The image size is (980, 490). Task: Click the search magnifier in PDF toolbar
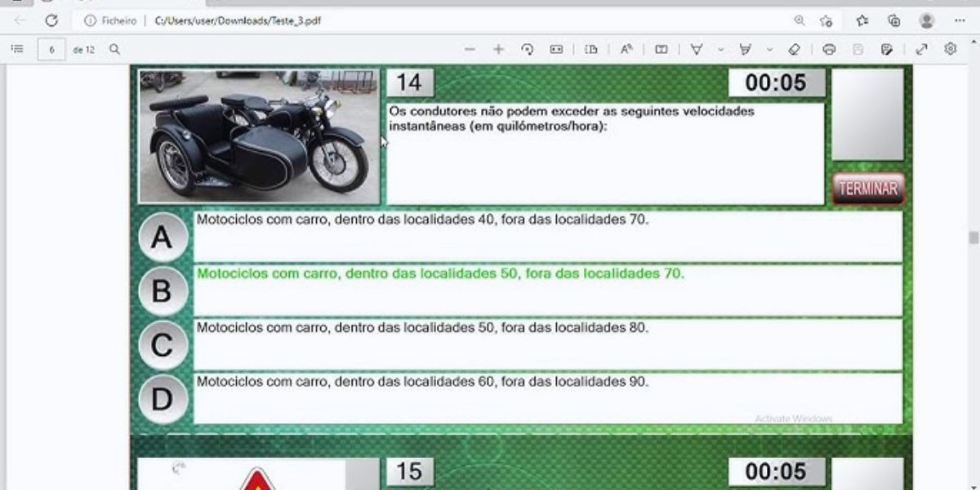pyautogui.click(x=115, y=49)
